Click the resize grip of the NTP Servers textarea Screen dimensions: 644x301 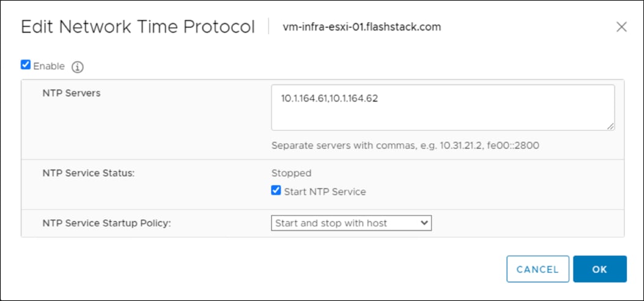pyautogui.click(x=610, y=126)
